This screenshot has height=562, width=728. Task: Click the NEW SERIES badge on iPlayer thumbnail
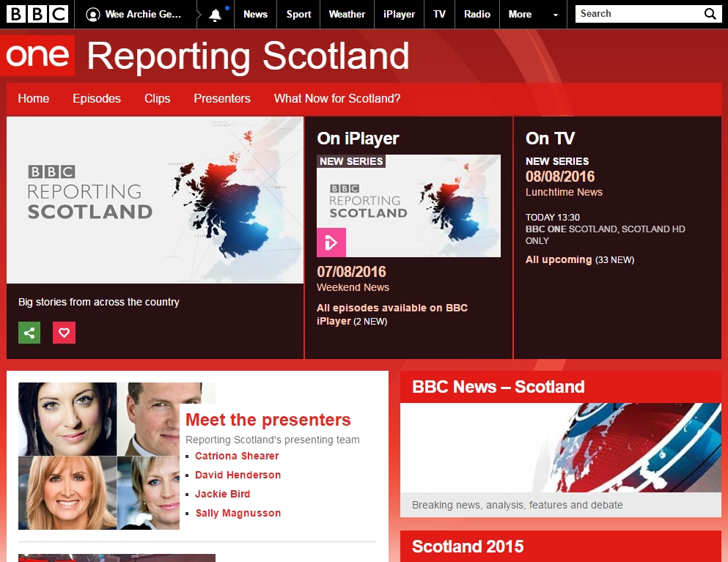tap(351, 161)
